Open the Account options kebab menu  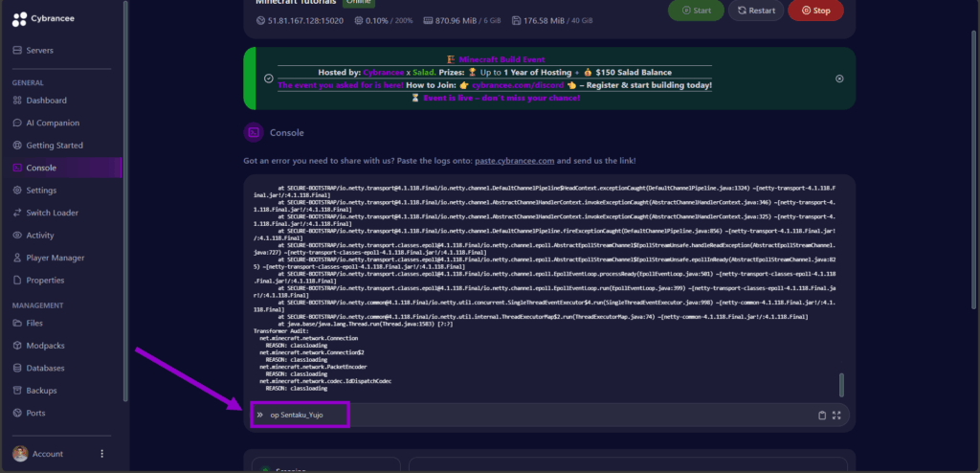coord(102,454)
